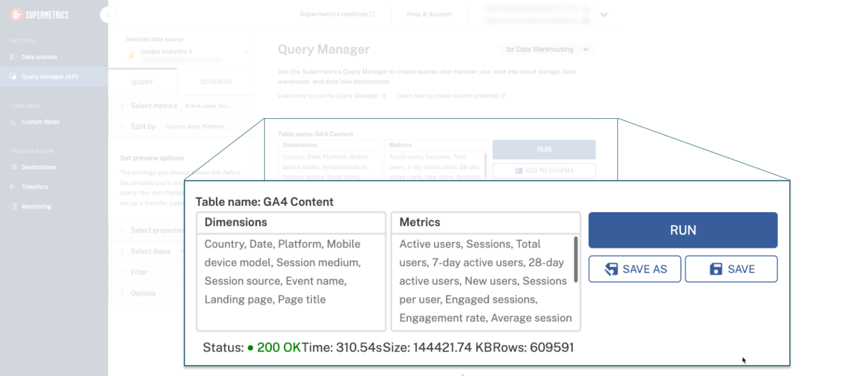
Task: Click the Custom fields sidebar icon
Action: 12,122
